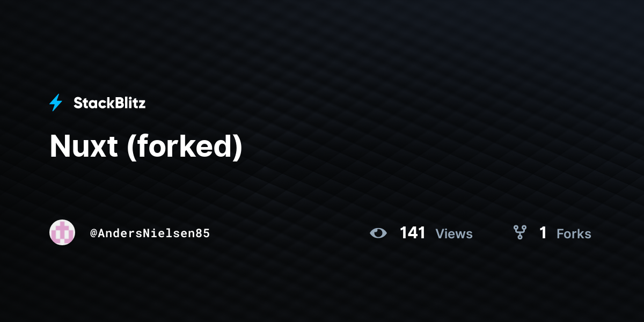The image size is (644, 322).
Task: Click the eye icon beside 141 Views
Action: point(378,233)
